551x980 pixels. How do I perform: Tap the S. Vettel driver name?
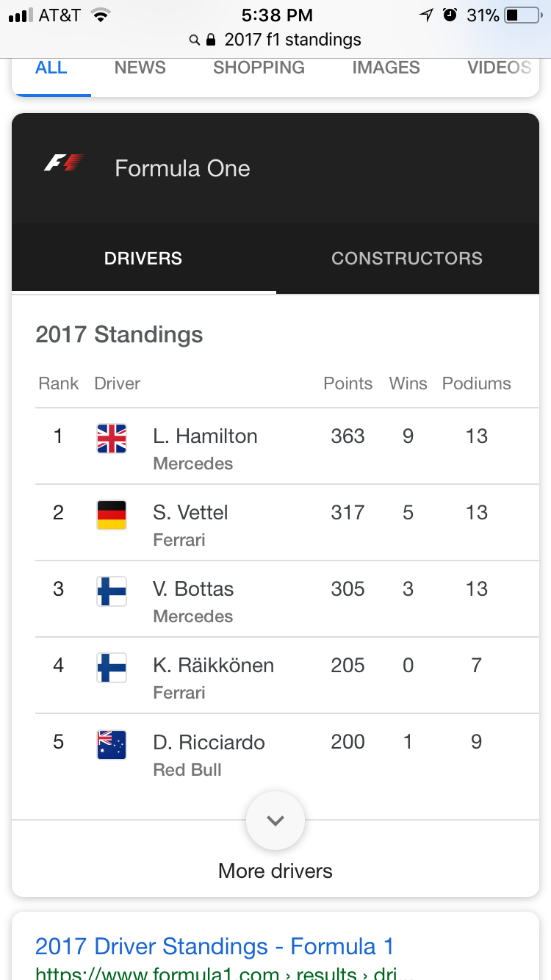tap(191, 513)
